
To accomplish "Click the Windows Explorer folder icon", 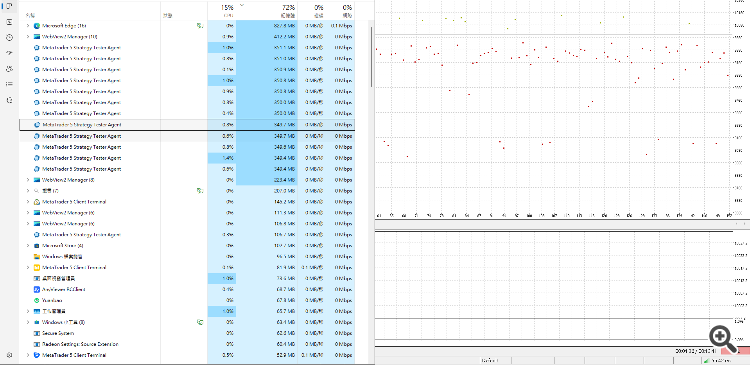I will click(37, 256).
